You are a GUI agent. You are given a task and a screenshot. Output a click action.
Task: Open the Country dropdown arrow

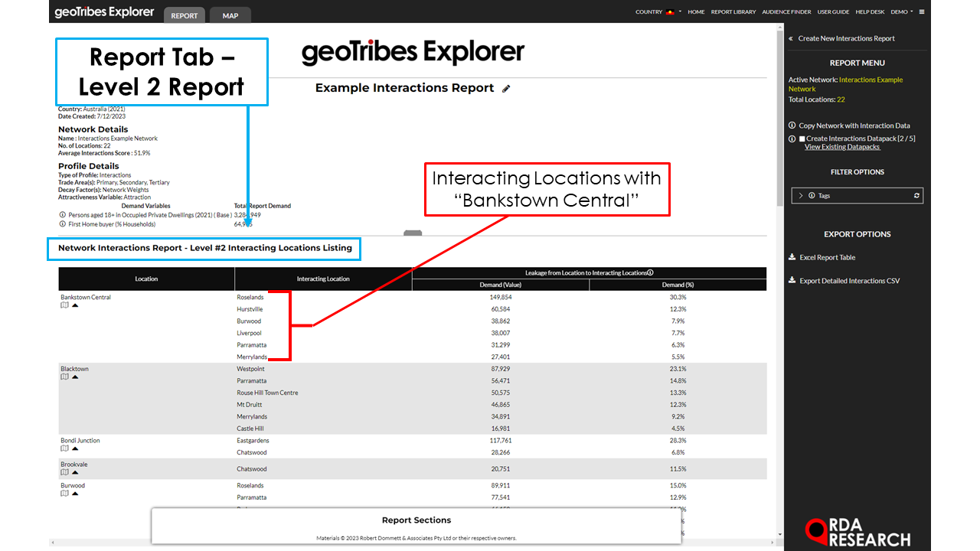click(680, 12)
